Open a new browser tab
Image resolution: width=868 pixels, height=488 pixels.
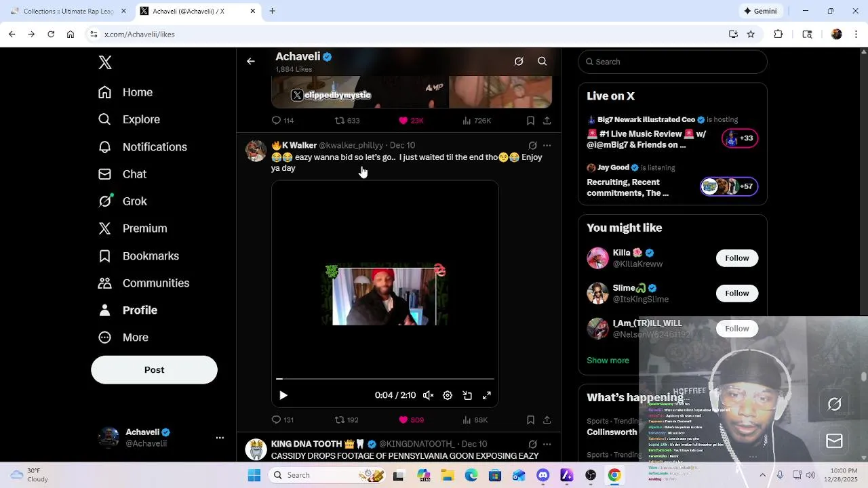(272, 11)
